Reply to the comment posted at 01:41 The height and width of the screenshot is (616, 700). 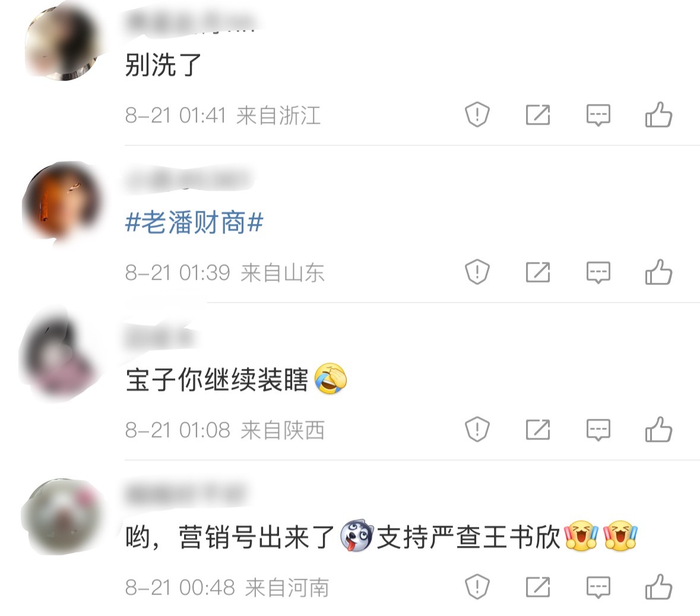[598, 115]
